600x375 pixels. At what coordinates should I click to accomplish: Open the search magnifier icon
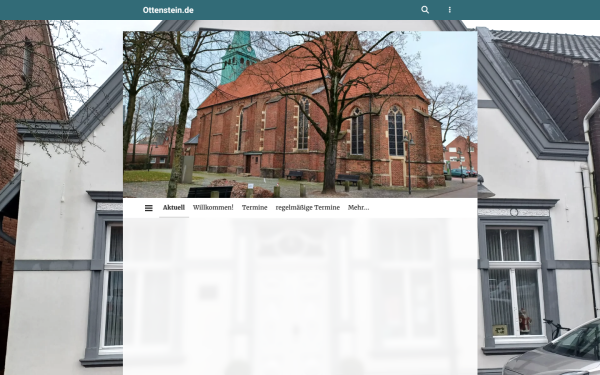point(425,10)
